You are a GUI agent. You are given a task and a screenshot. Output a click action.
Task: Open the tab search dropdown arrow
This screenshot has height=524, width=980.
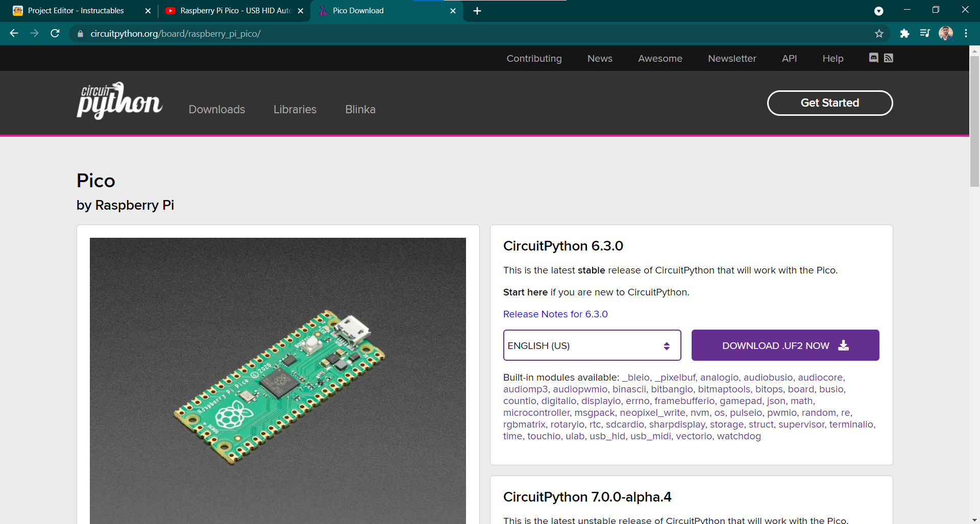[x=879, y=11]
